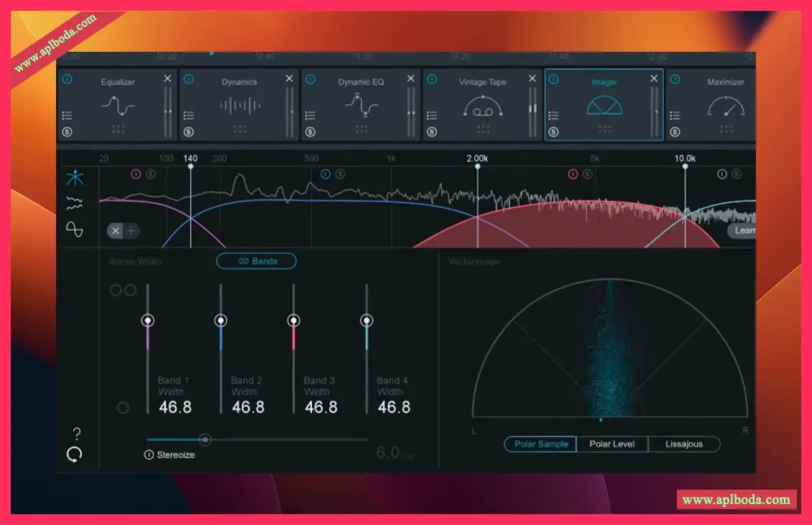Select the Maximizer module icon

pos(725,106)
